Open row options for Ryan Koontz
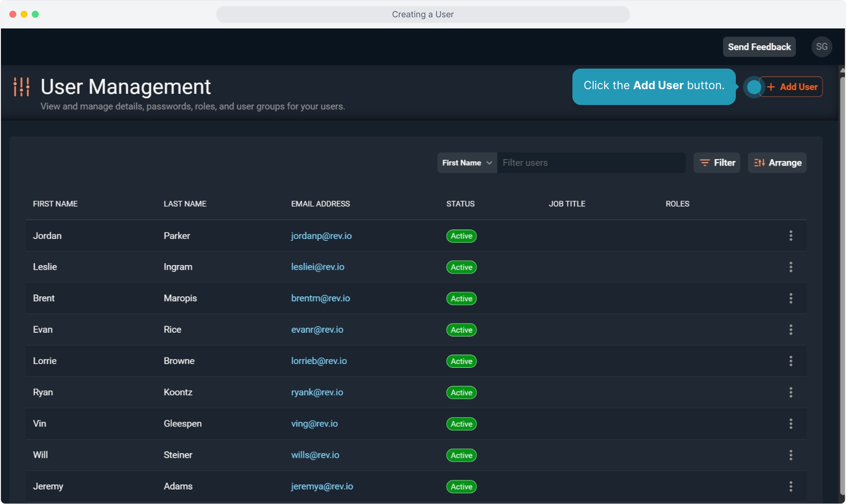 (790, 392)
